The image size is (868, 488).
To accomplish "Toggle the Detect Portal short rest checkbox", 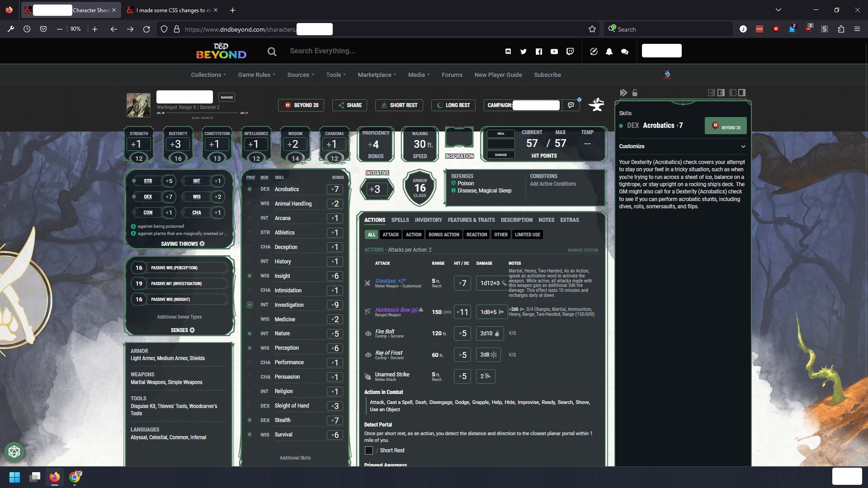I will pyautogui.click(x=369, y=450).
